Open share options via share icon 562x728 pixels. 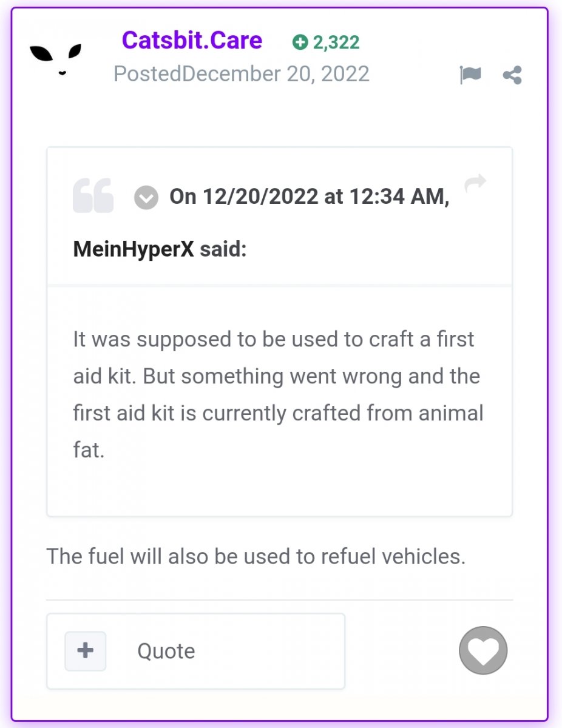[512, 75]
